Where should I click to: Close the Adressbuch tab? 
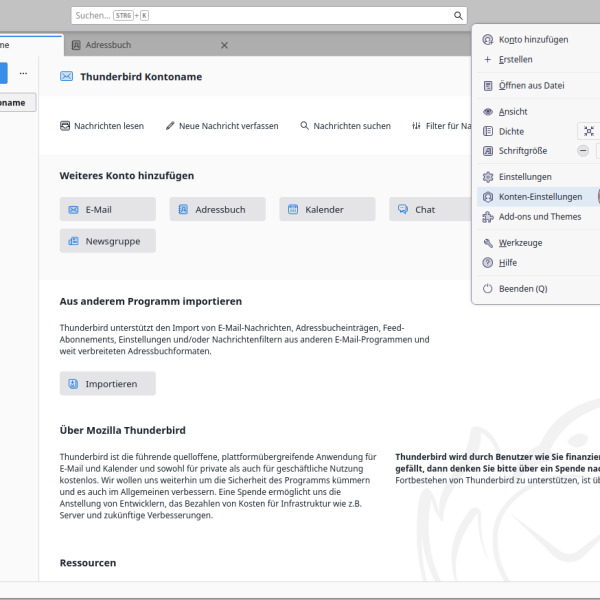(224, 45)
